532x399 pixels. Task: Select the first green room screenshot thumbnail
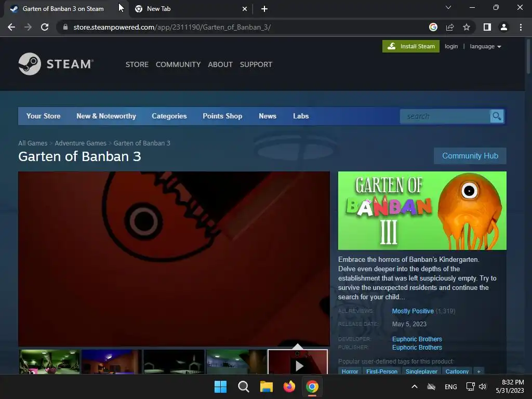[x=49, y=362]
